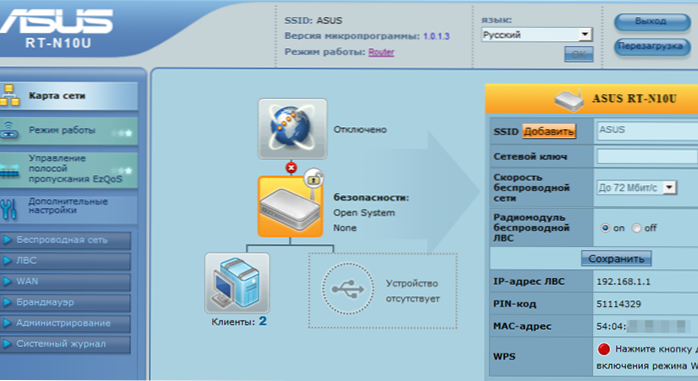The height and width of the screenshot is (381, 698).
Task: Click the Добавить SSID button
Action: (x=549, y=131)
